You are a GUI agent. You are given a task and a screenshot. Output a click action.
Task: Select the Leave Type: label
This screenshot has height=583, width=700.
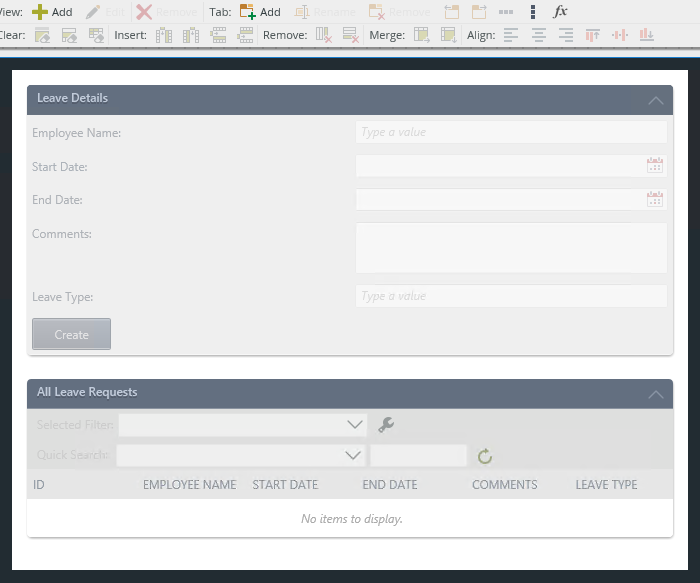point(62,297)
